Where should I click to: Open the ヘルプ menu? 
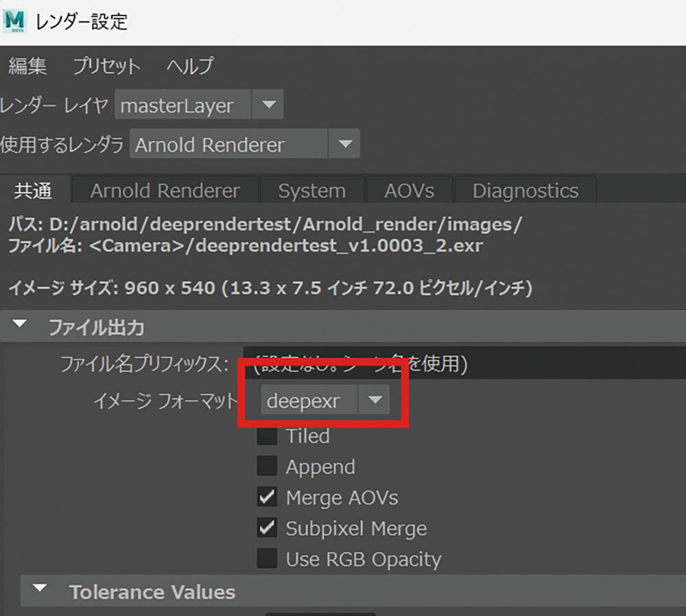coord(190,67)
